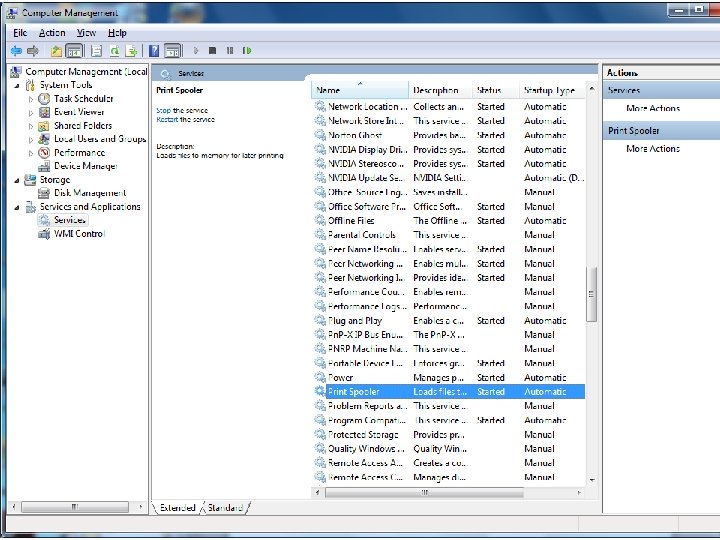Click the console tree horizontal scrollbar thumb

click(x=74, y=507)
